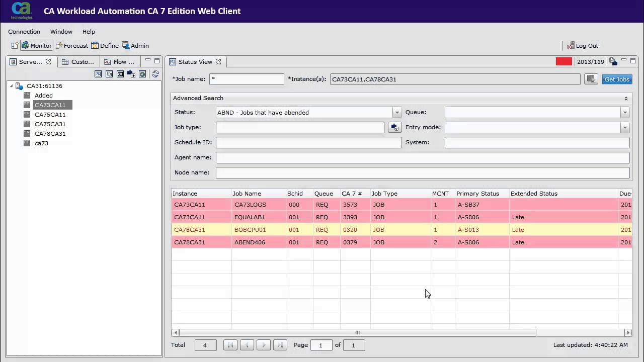Viewport: 644px width, 362px height.
Task: Close the Servers tab
Action: tap(48, 62)
